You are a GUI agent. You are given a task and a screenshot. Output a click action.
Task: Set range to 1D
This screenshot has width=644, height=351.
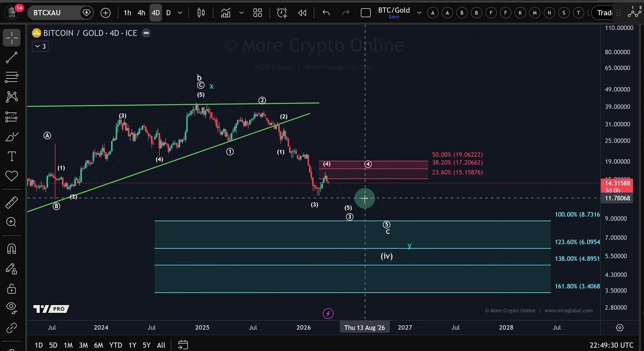(39, 345)
